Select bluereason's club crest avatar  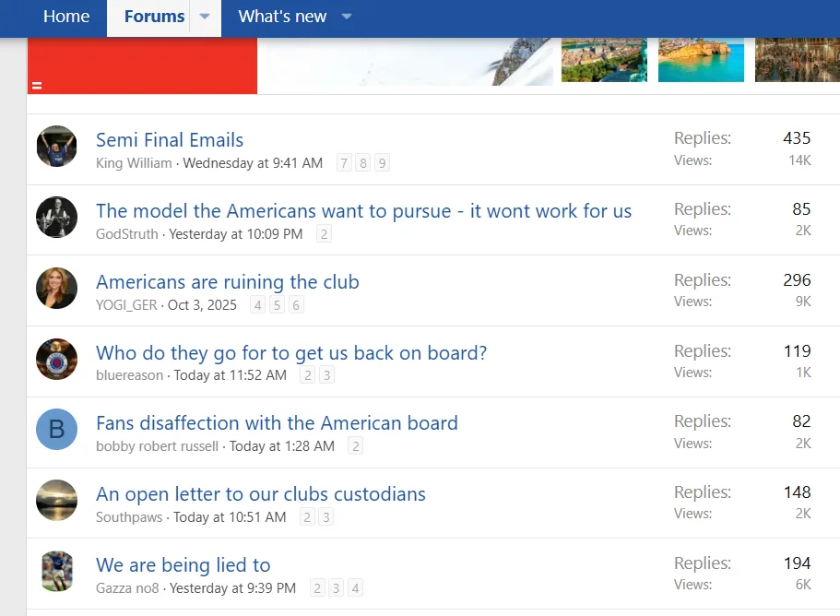(x=56, y=361)
